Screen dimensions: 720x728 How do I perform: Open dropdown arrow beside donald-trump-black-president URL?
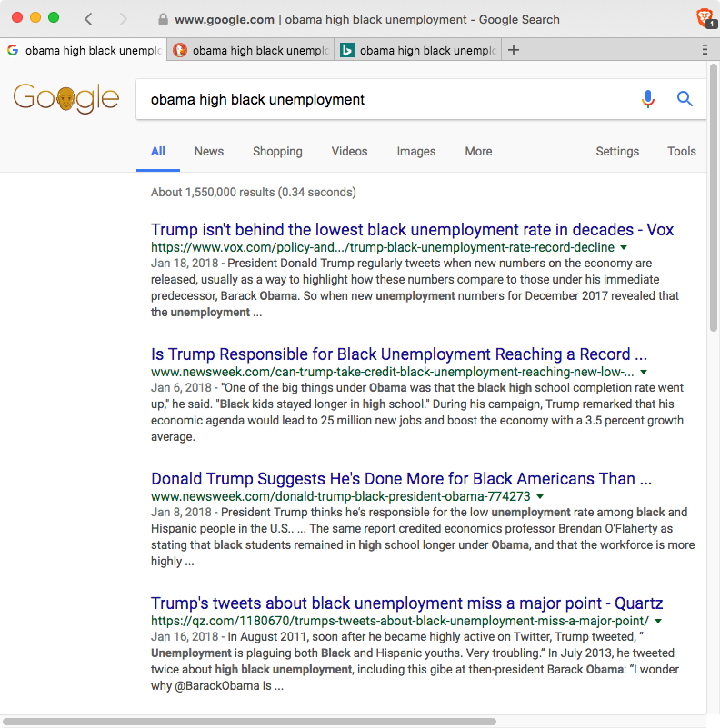pyautogui.click(x=540, y=496)
